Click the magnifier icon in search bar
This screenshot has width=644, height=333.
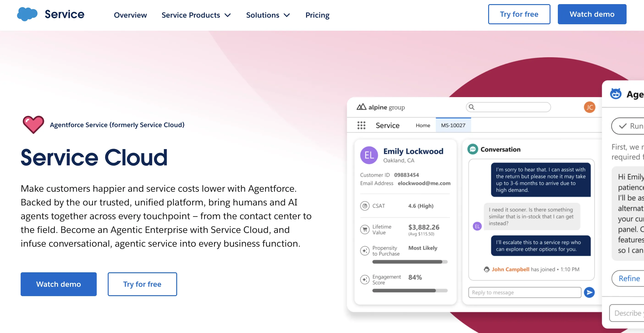471,107
